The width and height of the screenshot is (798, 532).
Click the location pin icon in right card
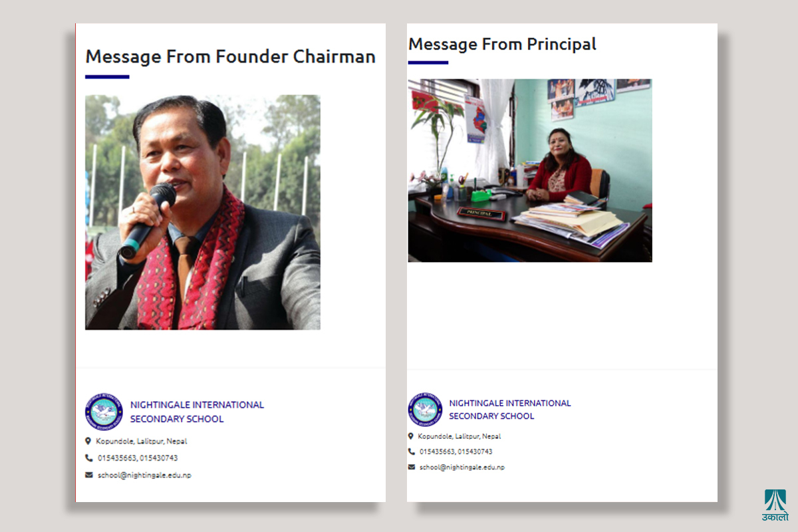pyautogui.click(x=411, y=436)
